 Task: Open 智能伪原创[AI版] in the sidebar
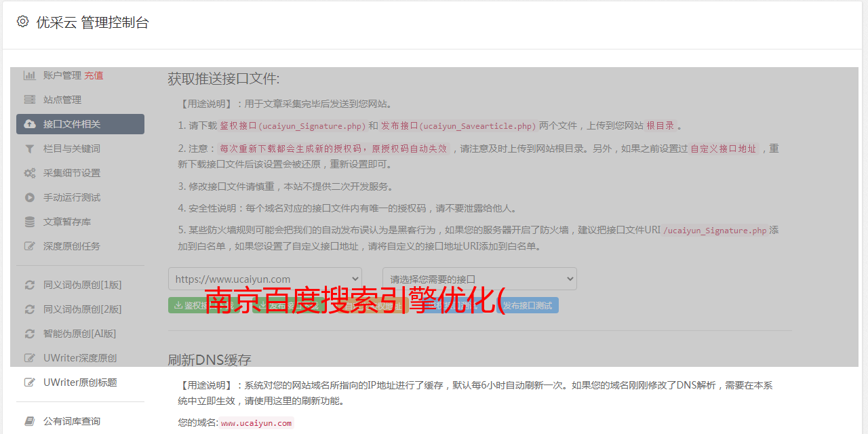(x=80, y=334)
